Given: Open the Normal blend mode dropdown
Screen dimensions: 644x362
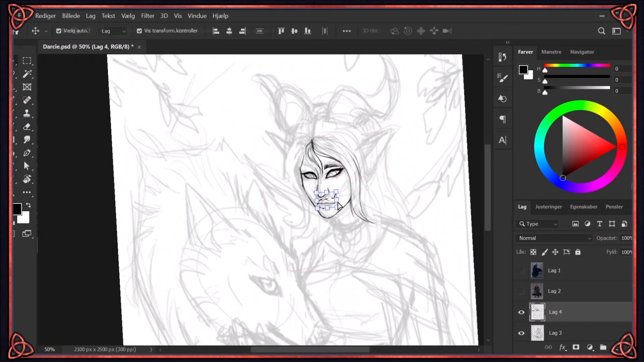Looking at the screenshot, I should (554, 238).
